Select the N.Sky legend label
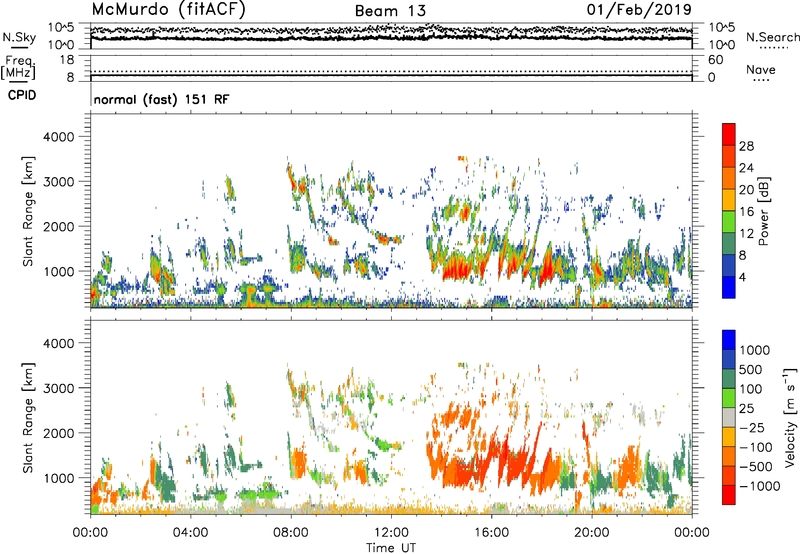The image size is (800, 554). (19, 37)
